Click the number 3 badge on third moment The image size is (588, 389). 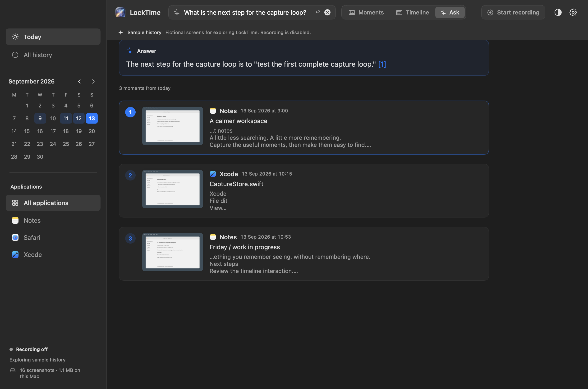point(130,238)
